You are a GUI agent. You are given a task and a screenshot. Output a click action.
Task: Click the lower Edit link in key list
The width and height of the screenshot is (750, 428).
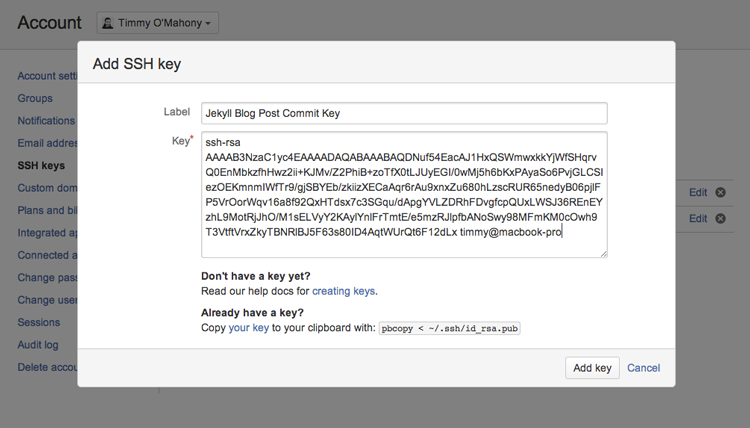[x=698, y=219]
